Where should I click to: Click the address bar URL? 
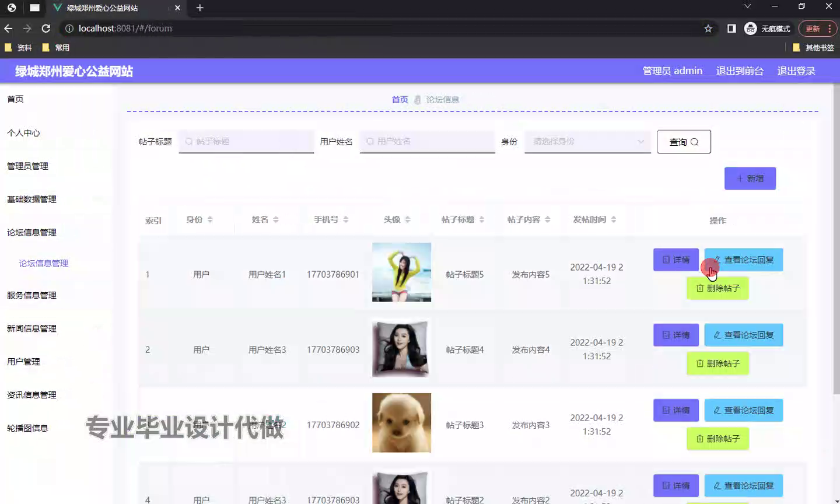[x=125, y=28]
